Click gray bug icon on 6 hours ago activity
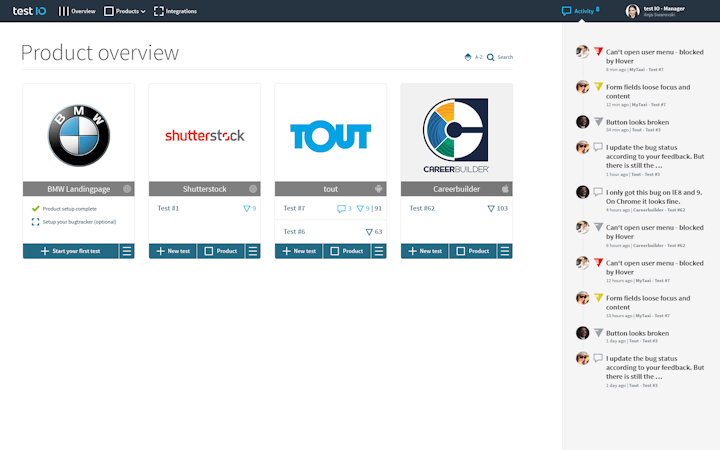 tap(598, 227)
